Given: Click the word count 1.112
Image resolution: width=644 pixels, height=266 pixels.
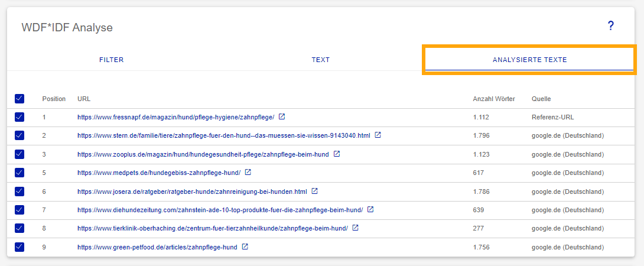Looking at the screenshot, I should 481,117.
